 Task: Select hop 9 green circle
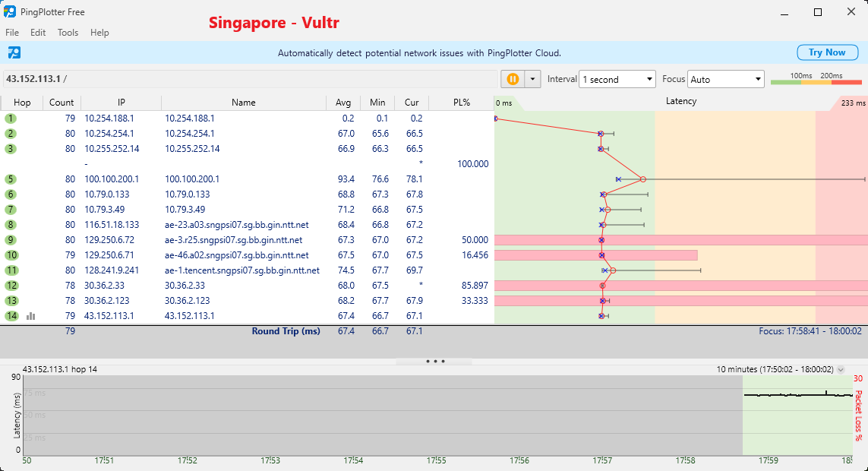[x=11, y=240]
